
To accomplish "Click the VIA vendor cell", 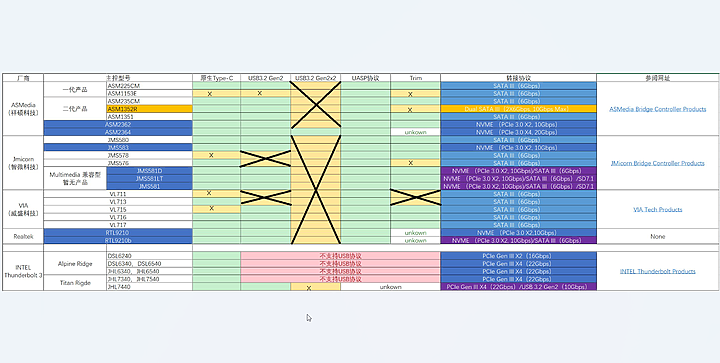I will [23, 209].
